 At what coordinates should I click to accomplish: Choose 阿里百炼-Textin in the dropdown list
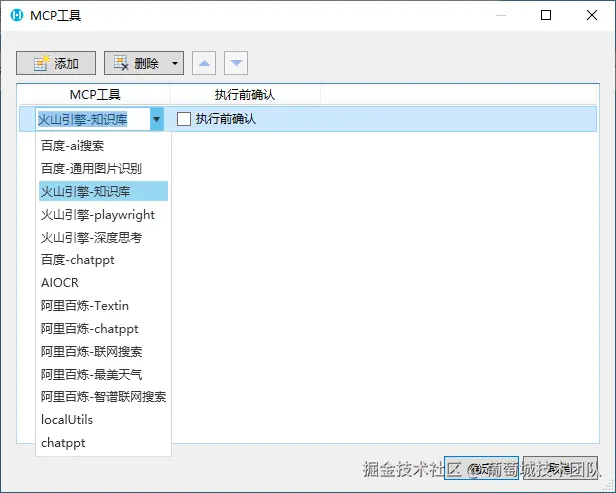tap(103, 306)
